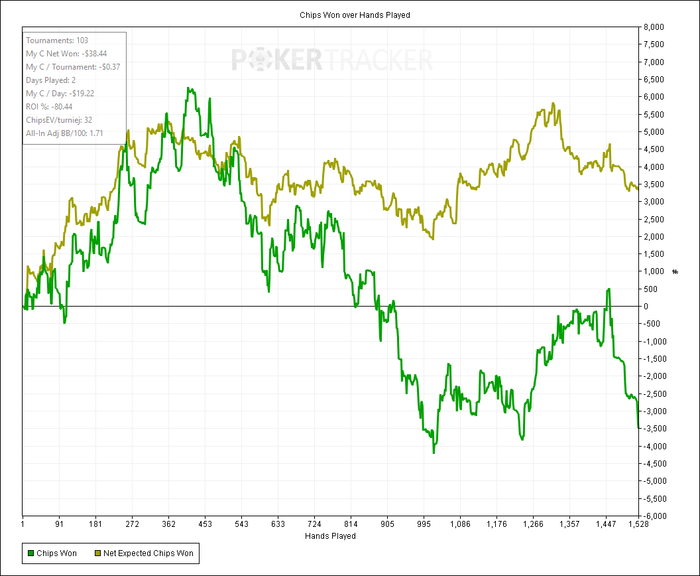Click the olive Net Expected Chips Won swatch
Viewport: 700px width, 576px height.
tap(98, 553)
